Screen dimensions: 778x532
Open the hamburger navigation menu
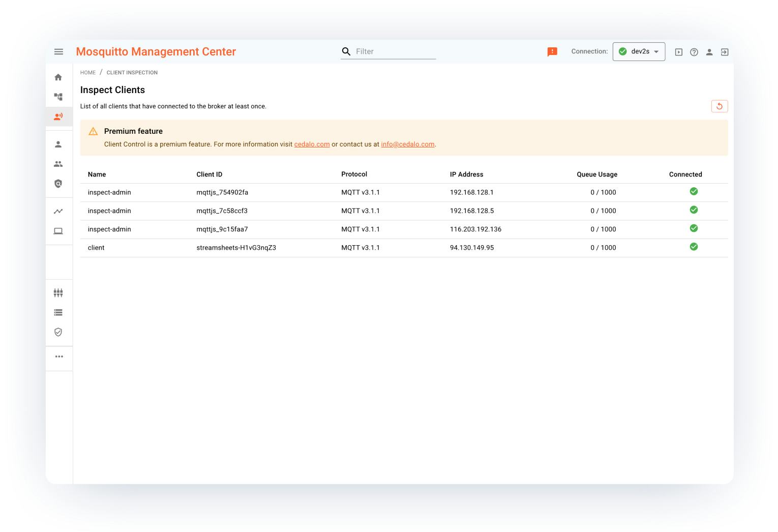pyautogui.click(x=58, y=51)
